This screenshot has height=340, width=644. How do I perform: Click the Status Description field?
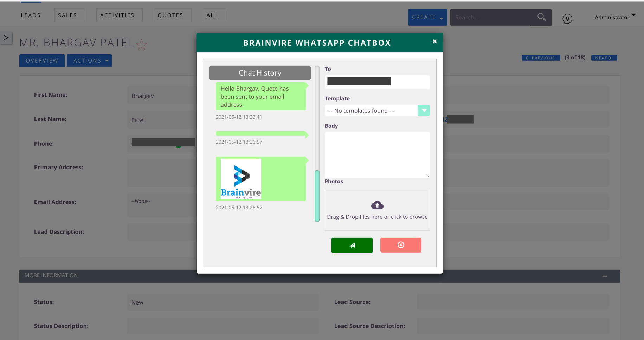[x=223, y=326]
